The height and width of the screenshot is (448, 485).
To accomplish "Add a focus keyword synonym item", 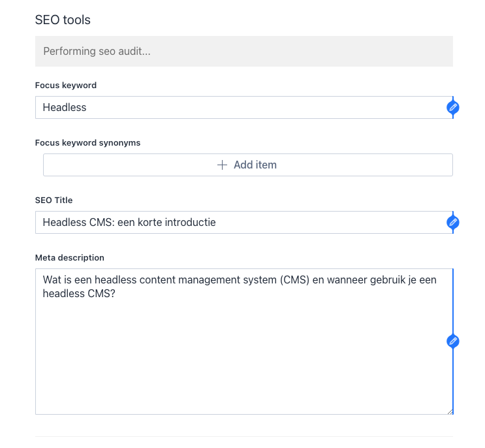I will pyautogui.click(x=248, y=165).
